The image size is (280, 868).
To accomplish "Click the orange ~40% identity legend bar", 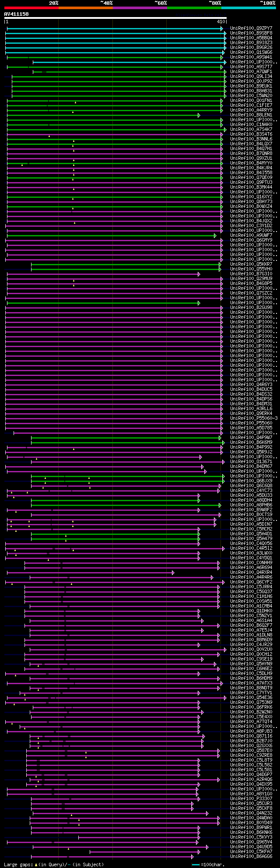I will (x=85, y=7).
